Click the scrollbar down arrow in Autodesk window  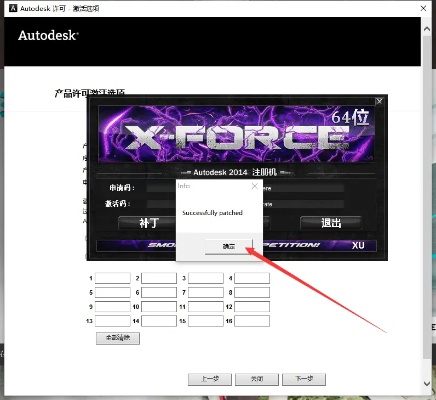point(427,384)
